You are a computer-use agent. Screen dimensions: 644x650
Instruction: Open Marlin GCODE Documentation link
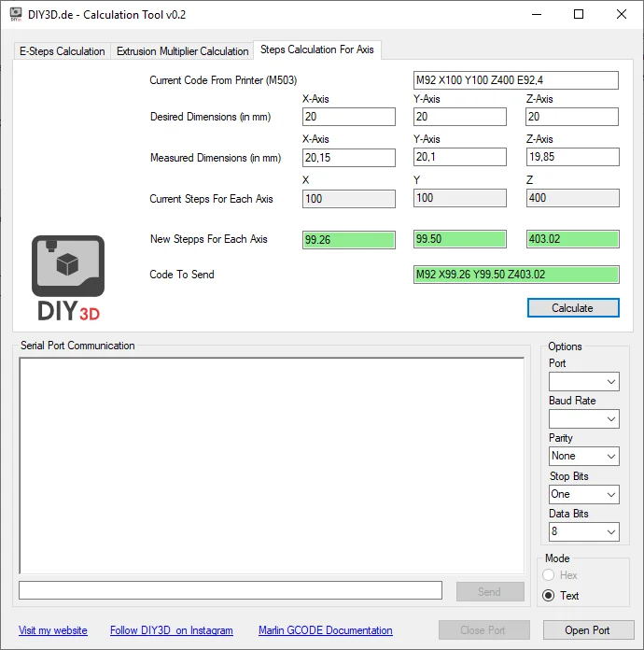[x=326, y=630]
